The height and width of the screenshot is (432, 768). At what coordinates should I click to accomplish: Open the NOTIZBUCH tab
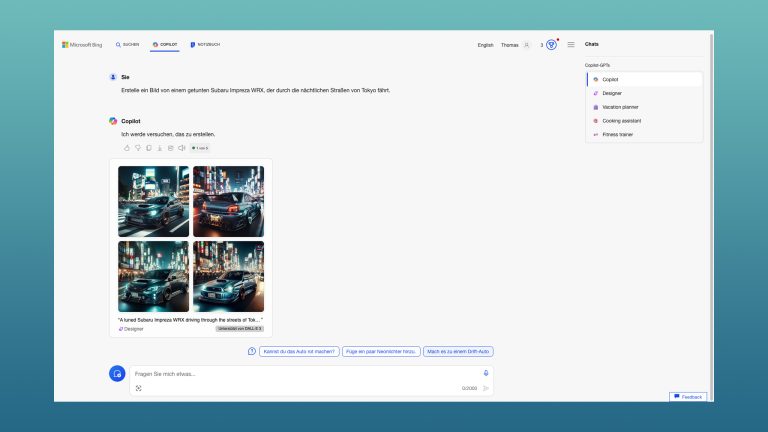[x=205, y=45]
